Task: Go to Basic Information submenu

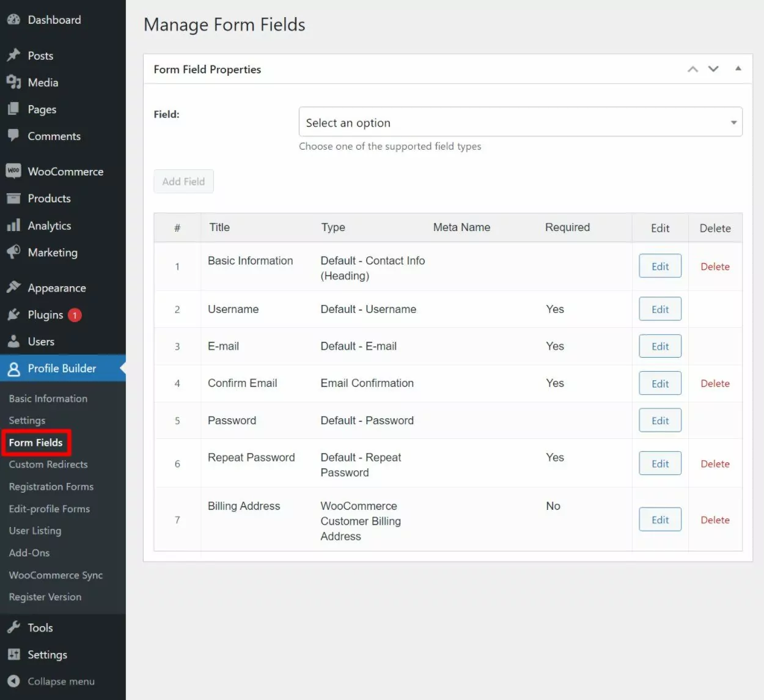Action: tap(48, 399)
